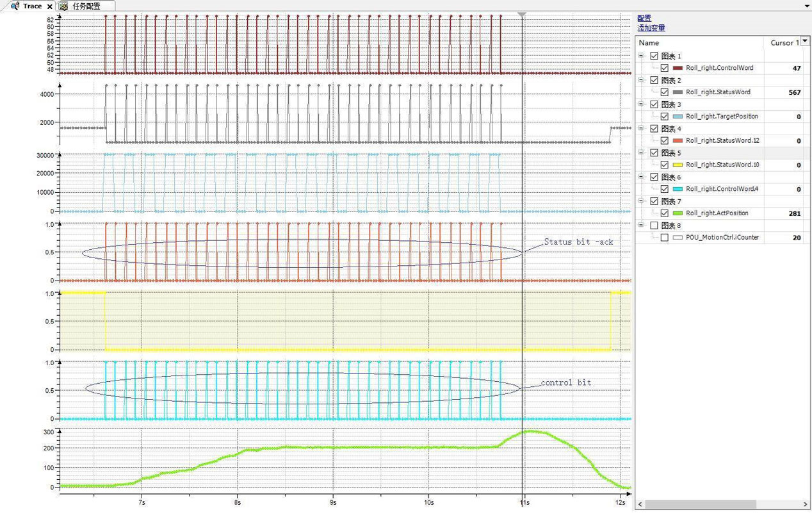Collapse the 图表 1 tree node
The height and width of the screenshot is (517, 812).
pos(641,56)
